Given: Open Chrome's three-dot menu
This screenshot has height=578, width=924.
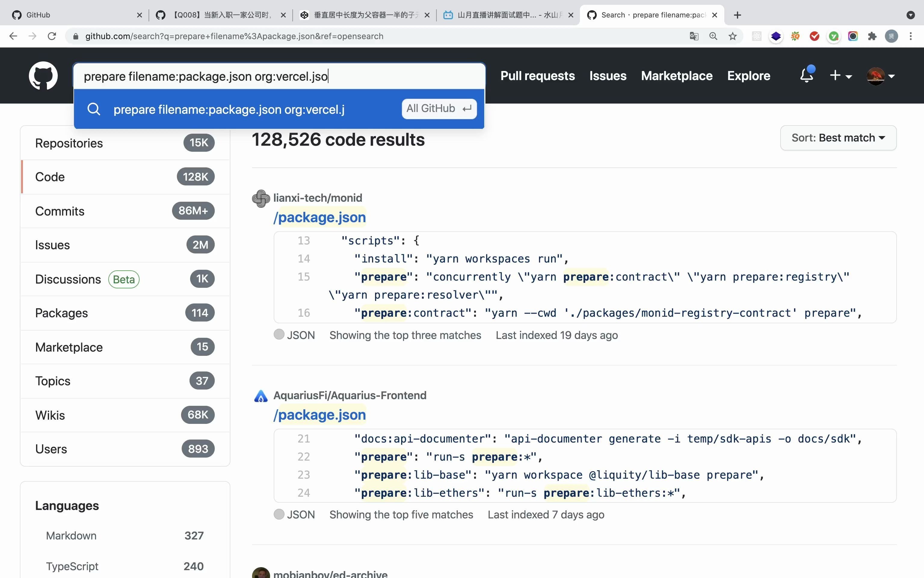Looking at the screenshot, I should click(911, 36).
